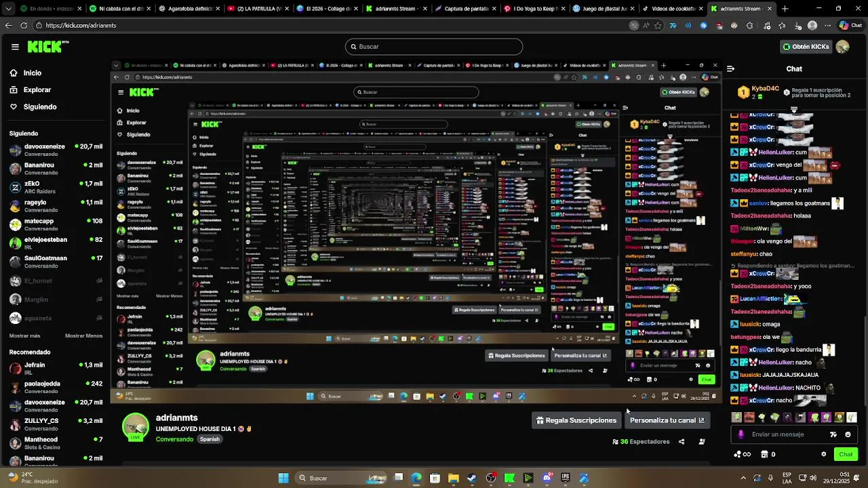Open the chat store icon showing 0

click(x=768, y=454)
